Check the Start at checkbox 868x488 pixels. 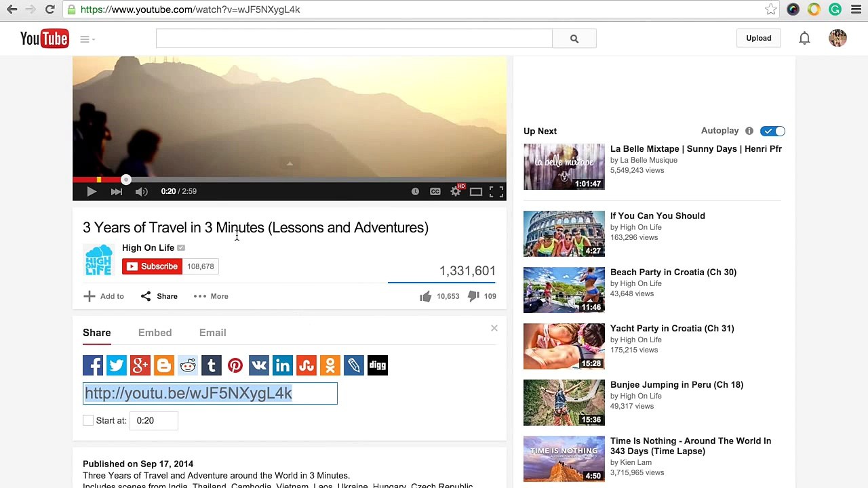point(88,421)
